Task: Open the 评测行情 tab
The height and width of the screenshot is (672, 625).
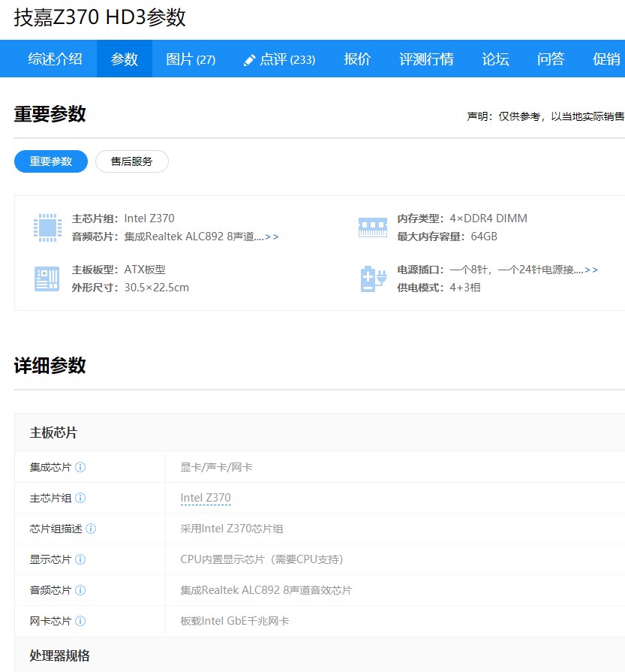Action: click(x=426, y=59)
